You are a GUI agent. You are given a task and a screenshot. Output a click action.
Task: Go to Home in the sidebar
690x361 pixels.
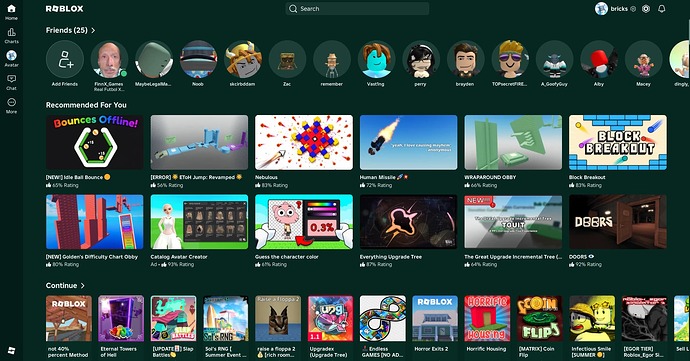point(11,12)
